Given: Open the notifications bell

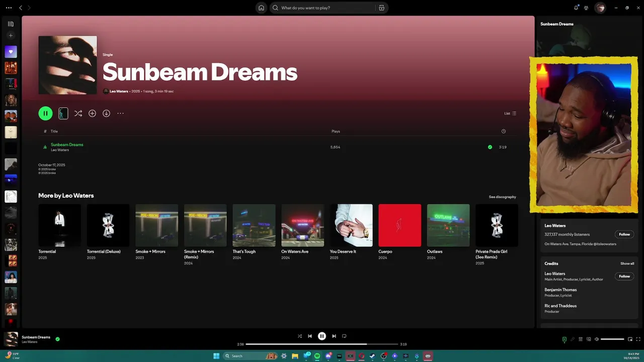Looking at the screenshot, I should [576, 8].
